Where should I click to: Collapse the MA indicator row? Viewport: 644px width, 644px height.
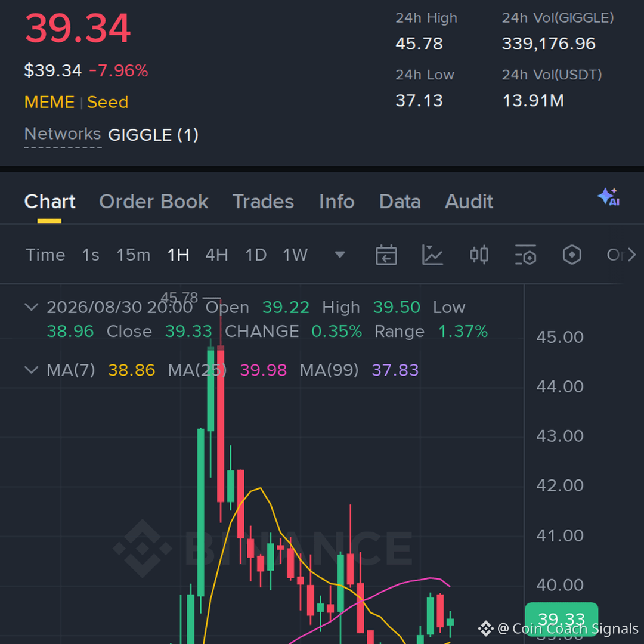[32, 370]
